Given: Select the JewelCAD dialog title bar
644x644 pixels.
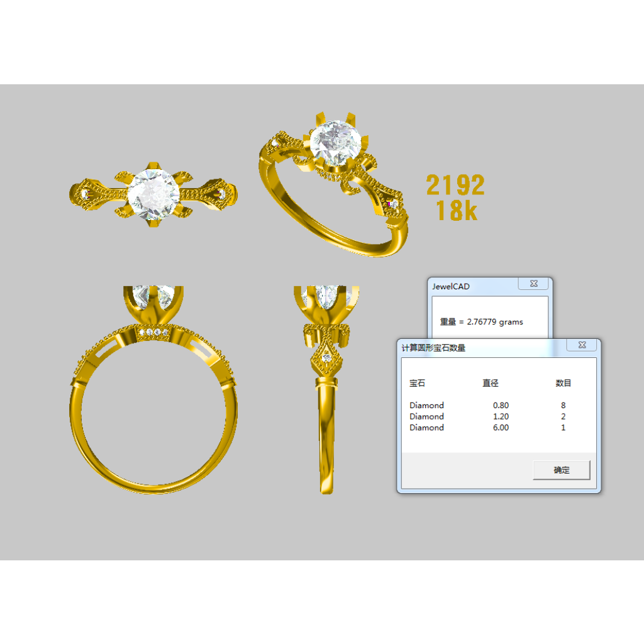Looking at the screenshot, I should pos(472,286).
